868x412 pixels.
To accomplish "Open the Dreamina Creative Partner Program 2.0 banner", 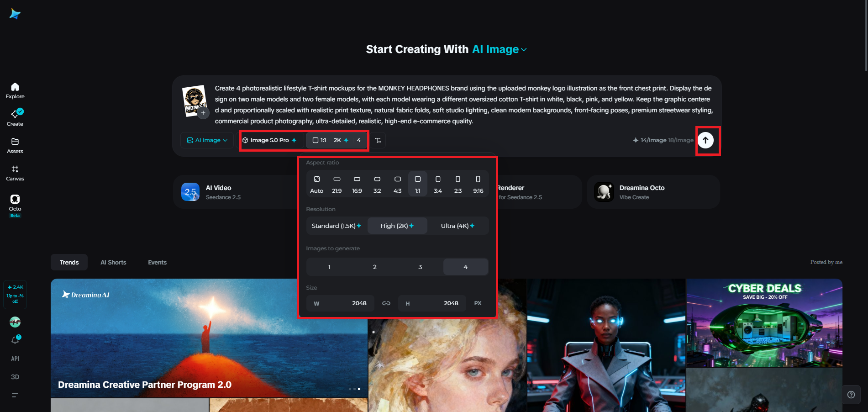I will click(x=209, y=338).
